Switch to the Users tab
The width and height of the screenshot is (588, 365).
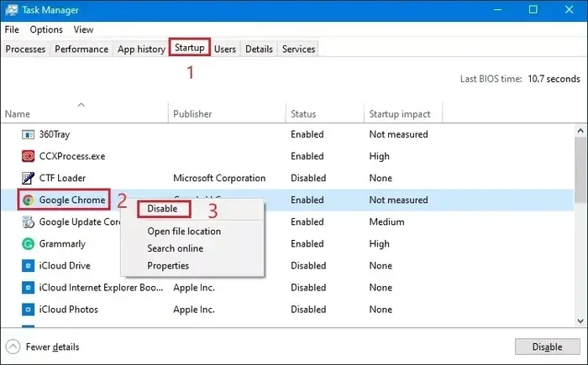click(x=225, y=50)
